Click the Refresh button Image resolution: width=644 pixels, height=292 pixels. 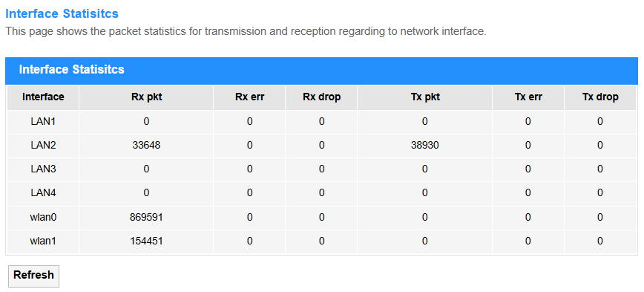click(33, 276)
